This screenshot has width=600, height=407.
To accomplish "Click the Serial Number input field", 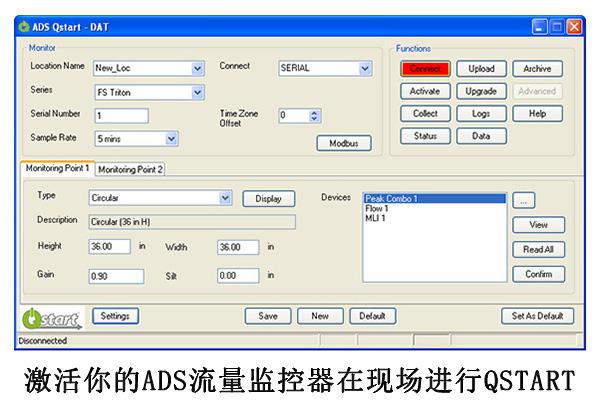I will pyautogui.click(x=121, y=116).
